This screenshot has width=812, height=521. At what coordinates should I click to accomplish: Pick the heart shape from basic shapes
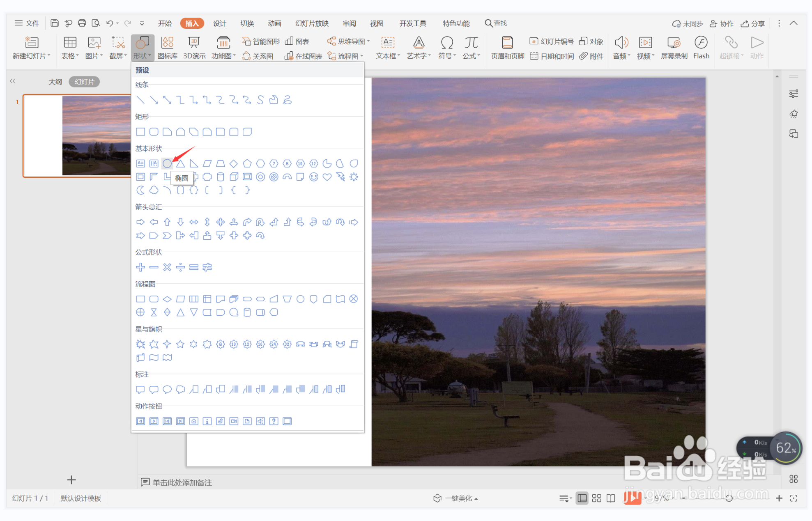(x=327, y=177)
